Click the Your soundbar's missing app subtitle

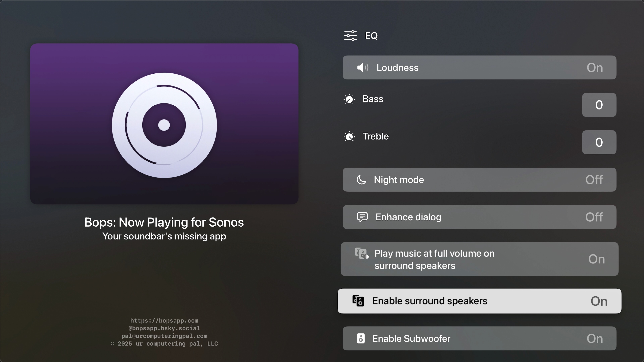164,236
